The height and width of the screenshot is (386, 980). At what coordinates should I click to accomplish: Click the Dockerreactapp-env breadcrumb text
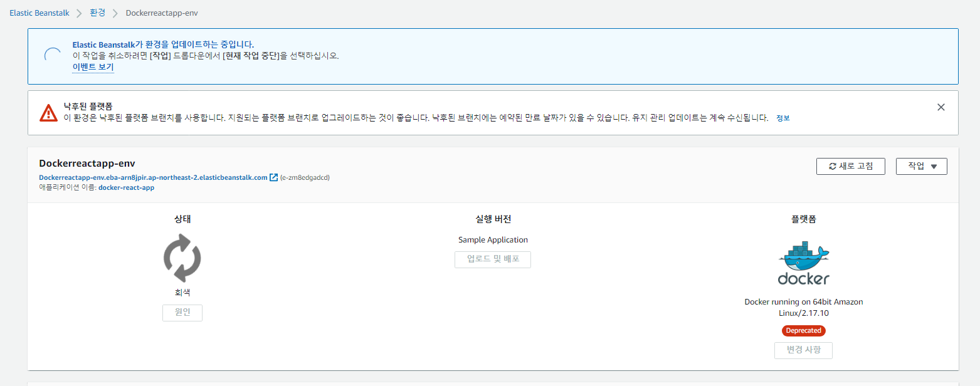(162, 13)
